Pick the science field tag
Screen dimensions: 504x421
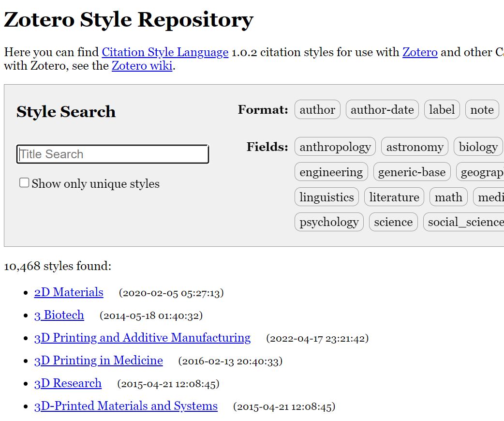tap(393, 222)
